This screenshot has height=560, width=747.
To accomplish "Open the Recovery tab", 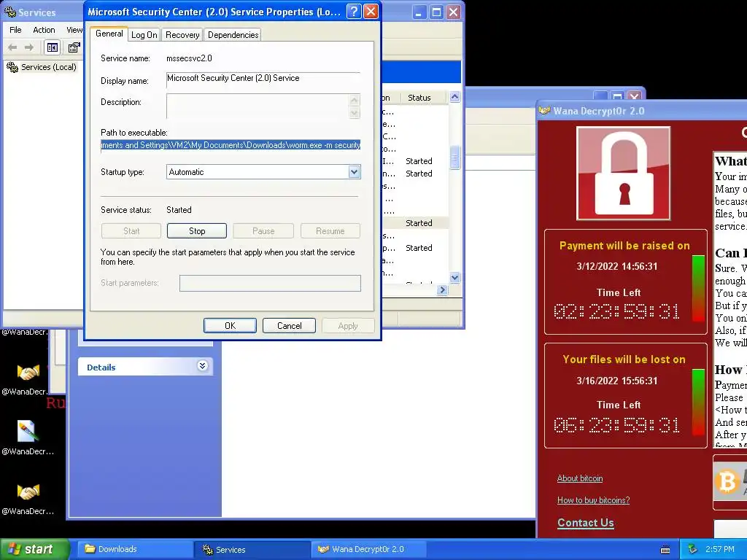I will [182, 35].
